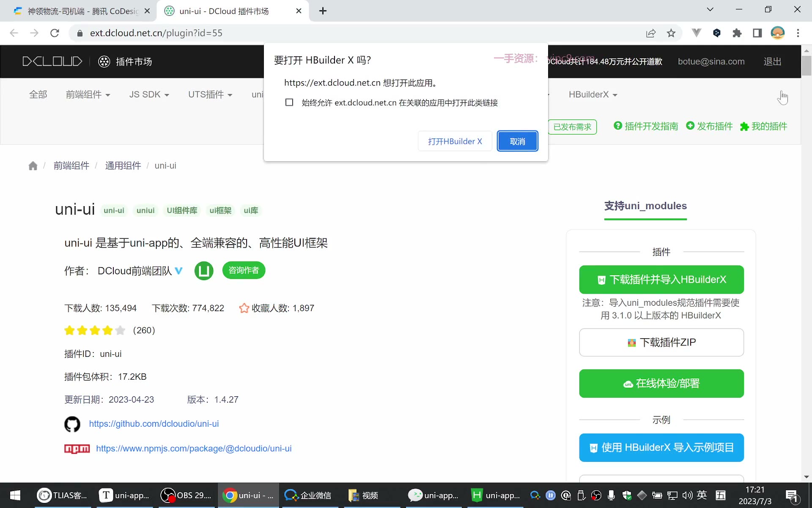Expand the 前端组件 dropdown
This screenshot has width=812, height=508.
88,94
